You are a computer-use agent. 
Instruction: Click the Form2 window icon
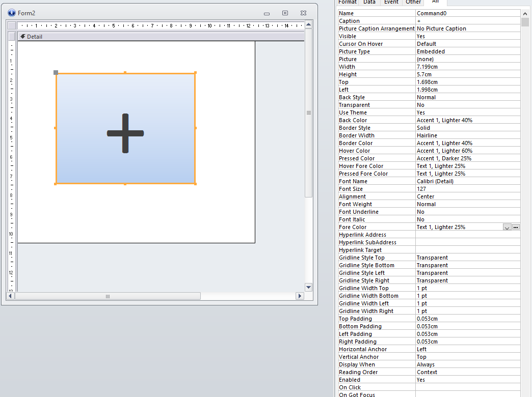12,13
